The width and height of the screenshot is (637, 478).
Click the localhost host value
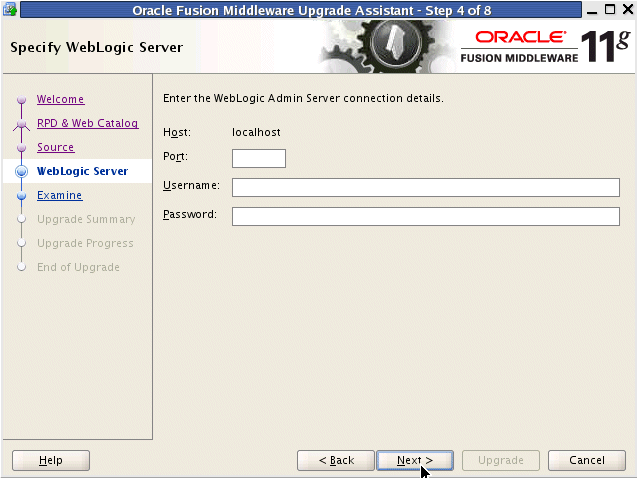pyautogui.click(x=256, y=132)
